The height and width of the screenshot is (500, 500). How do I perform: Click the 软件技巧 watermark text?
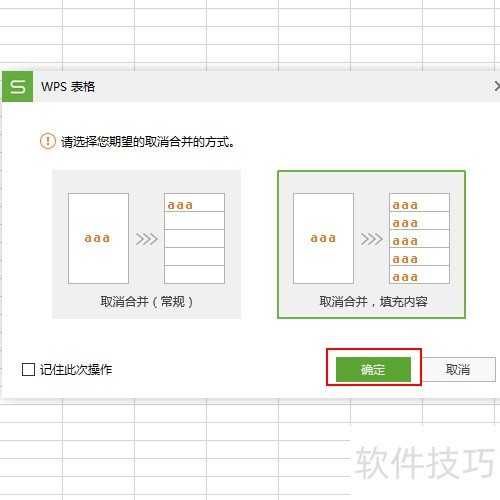[x=424, y=463]
